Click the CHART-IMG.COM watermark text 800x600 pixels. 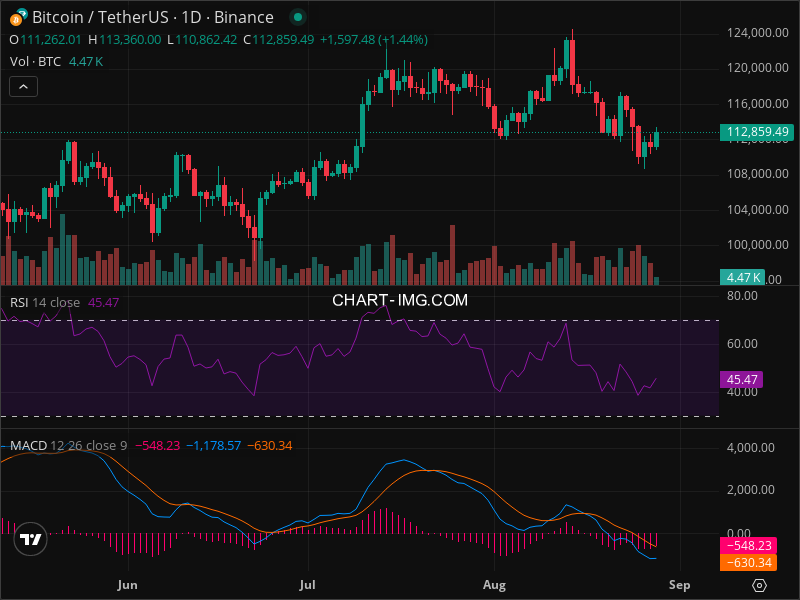pos(400,299)
